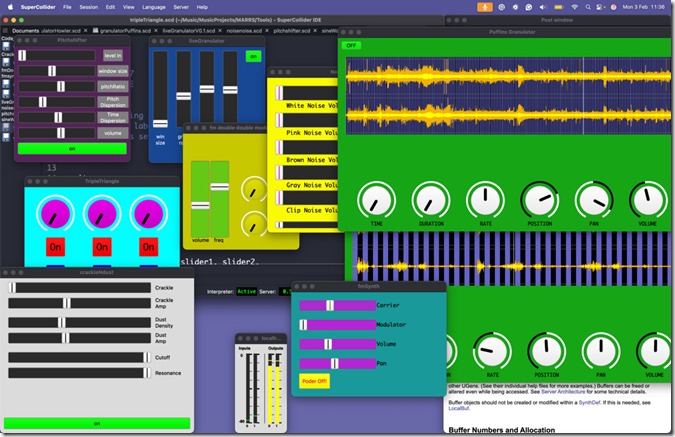The width and height of the screenshot is (675, 437).
Task: Click the orange microphone icon in menu bar
Action: (x=486, y=7)
